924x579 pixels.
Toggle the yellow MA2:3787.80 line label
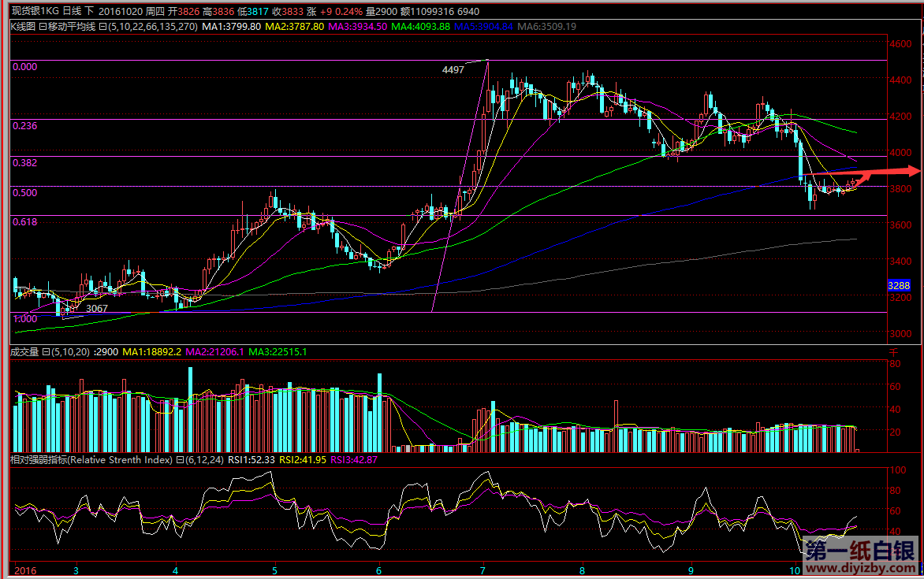294,26
